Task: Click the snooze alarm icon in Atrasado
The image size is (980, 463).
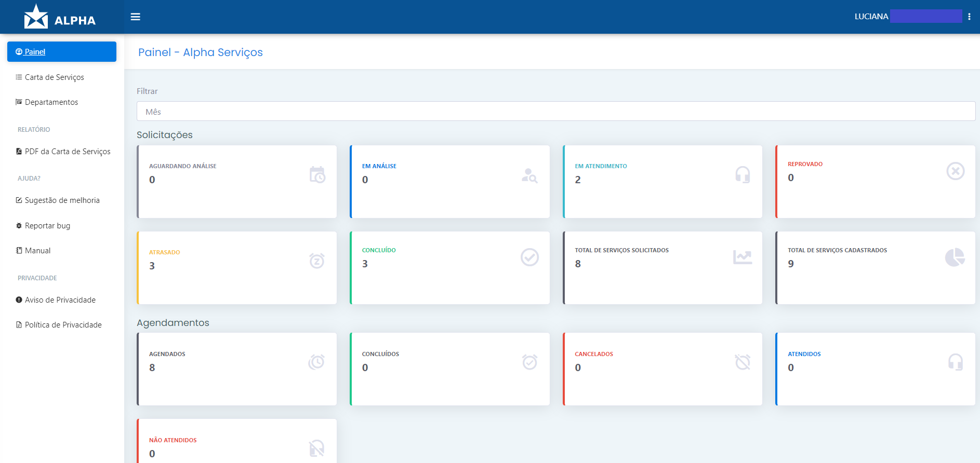Action: click(x=317, y=261)
